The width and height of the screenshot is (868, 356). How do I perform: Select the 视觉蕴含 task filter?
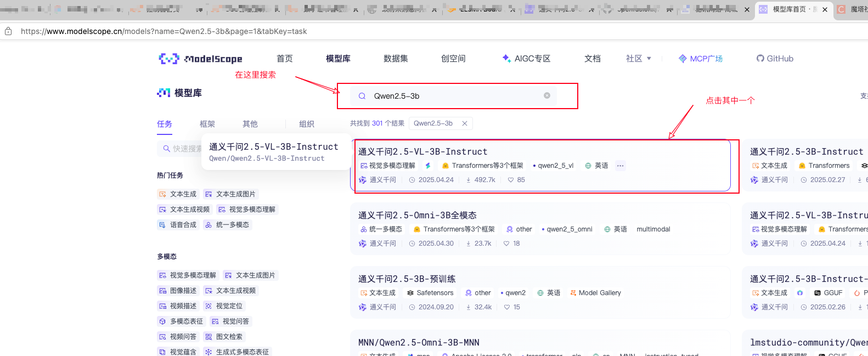coord(177,352)
